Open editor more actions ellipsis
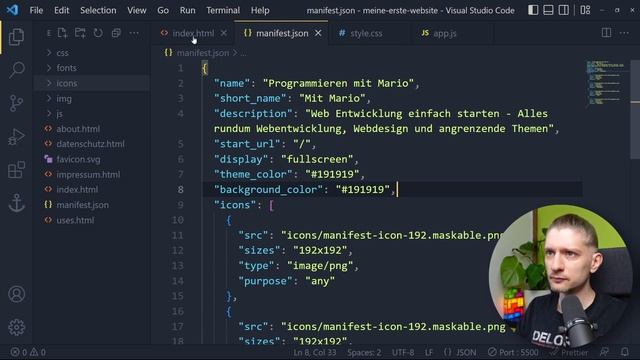The height and width of the screenshot is (360, 640). click(x=624, y=33)
